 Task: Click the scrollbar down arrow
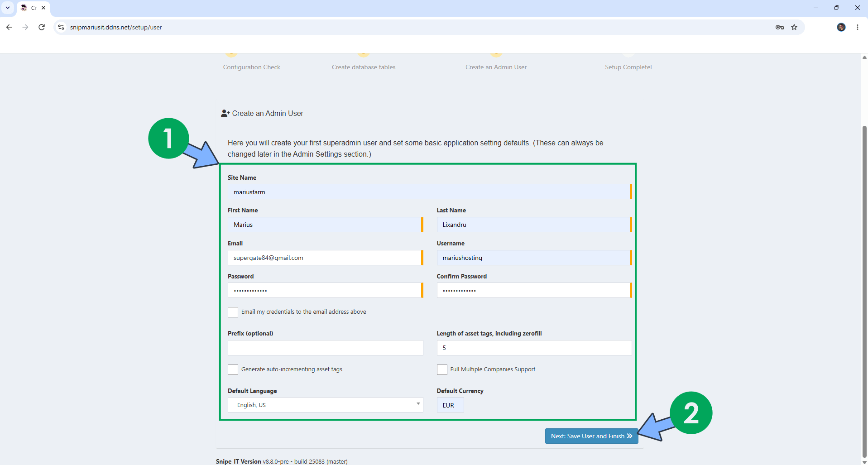[864, 462]
